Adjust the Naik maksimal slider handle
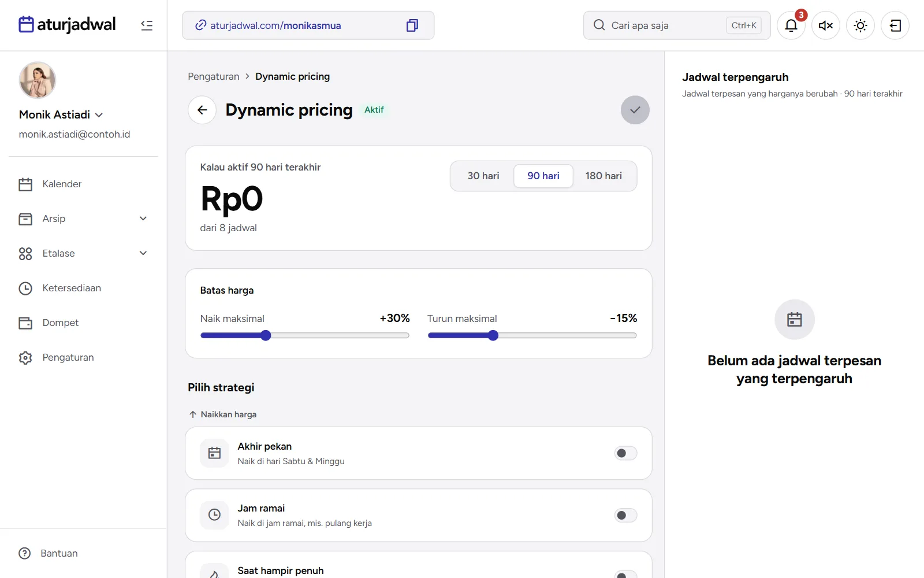 coord(266,335)
